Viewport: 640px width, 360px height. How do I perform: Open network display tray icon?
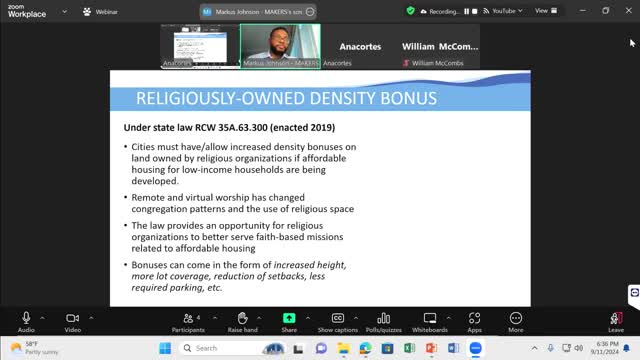566,348
